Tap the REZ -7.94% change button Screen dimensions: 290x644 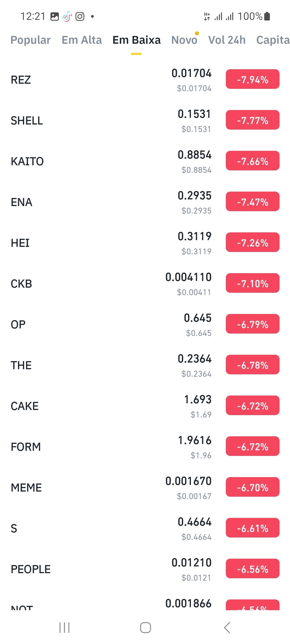point(252,79)
